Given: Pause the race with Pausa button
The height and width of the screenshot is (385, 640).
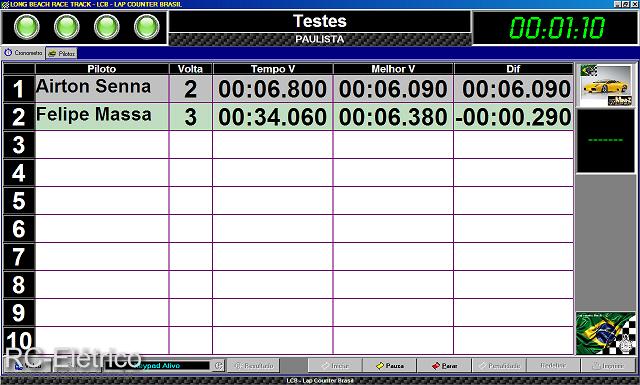Looking at the screenshot, I should click(390, 366).
